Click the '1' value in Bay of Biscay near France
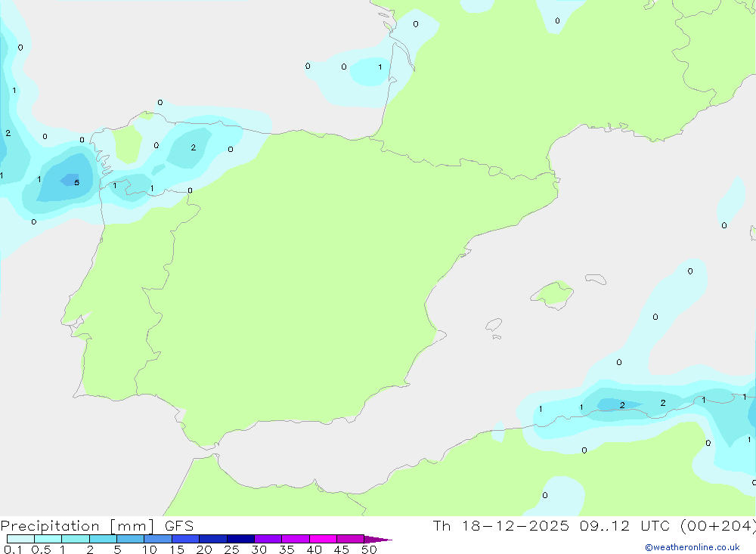The height and width of the screenshot is (554, 756). 380,67
